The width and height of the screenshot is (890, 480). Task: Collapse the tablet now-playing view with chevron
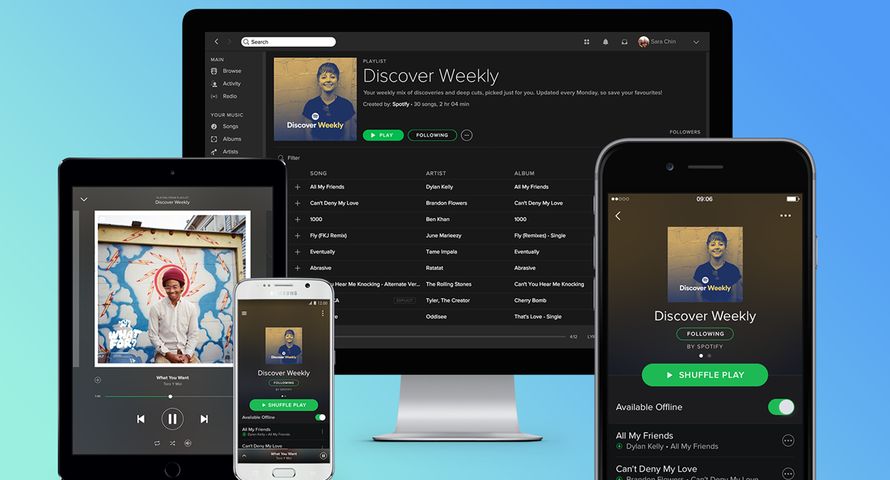tap(84, 200)
